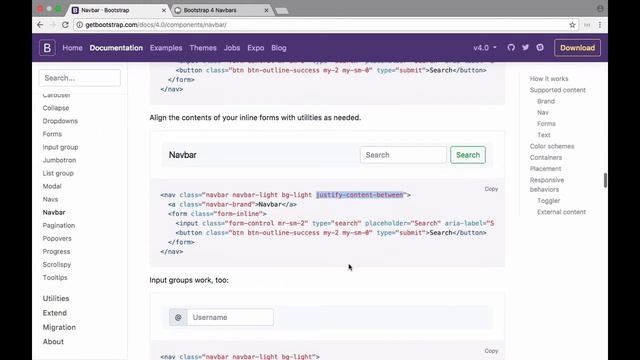Image resolution: width=640 pixels, height=360 pixels.
Task: Click the site info icon in address bar
Action: [x=80, y=25]
